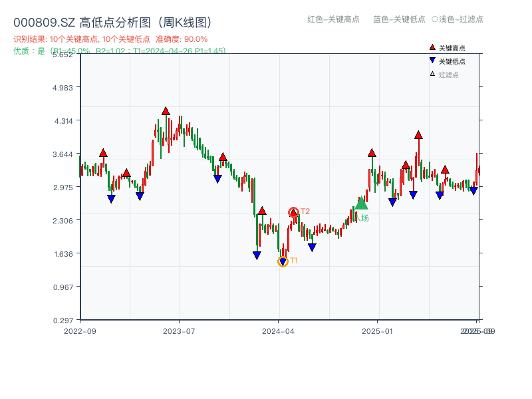
Task: Select the 2025-09 date axis label
Action: 477,331
